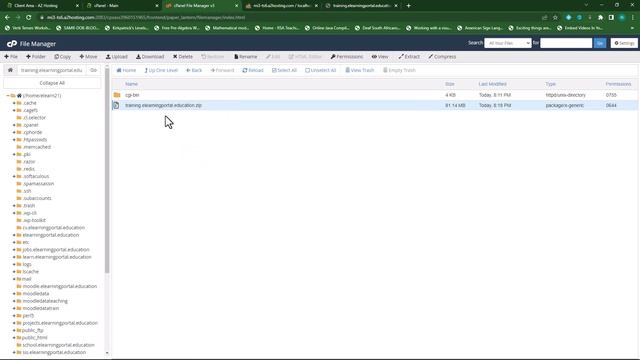640x360 pixels.
Task: Sort by the Last Modified column
Action: tap(492, 84)
